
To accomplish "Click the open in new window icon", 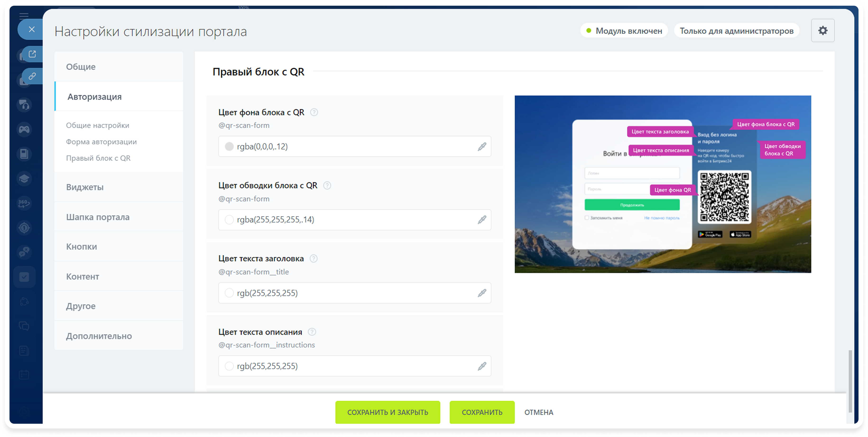I will (32, 54).
